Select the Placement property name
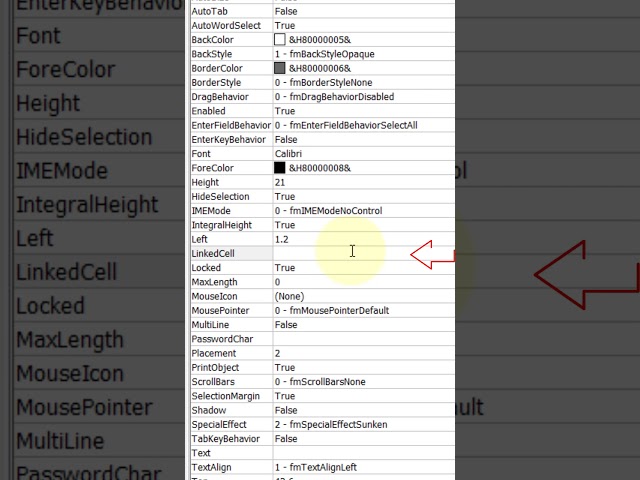 [214, 353]
